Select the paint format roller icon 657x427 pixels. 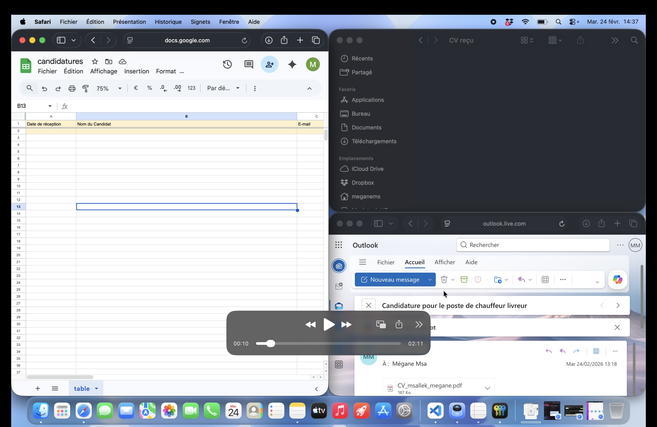86,88
